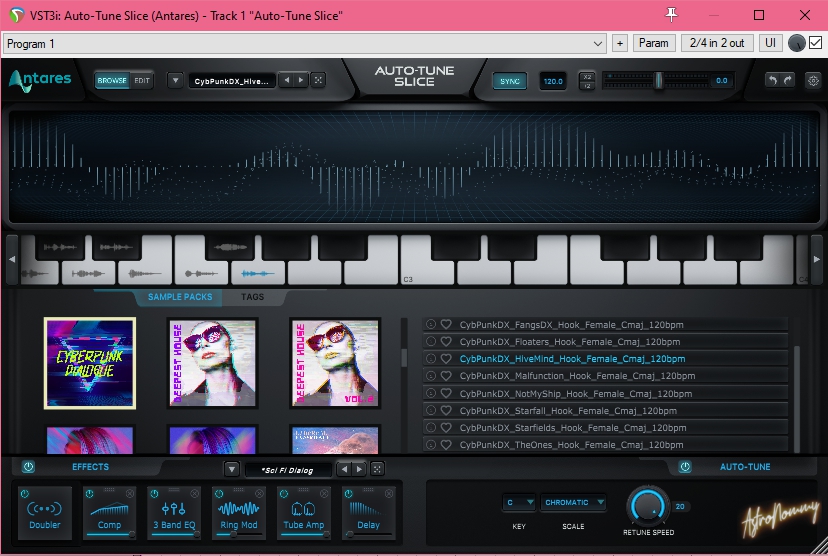Remove the Ring Mod module
The width and height of the screenshot is (828, 556).
click(x=259, y=493)
